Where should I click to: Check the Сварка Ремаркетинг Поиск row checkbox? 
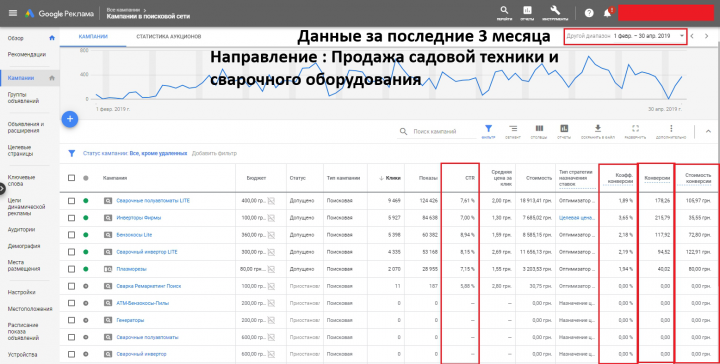[x=71, y=286]
